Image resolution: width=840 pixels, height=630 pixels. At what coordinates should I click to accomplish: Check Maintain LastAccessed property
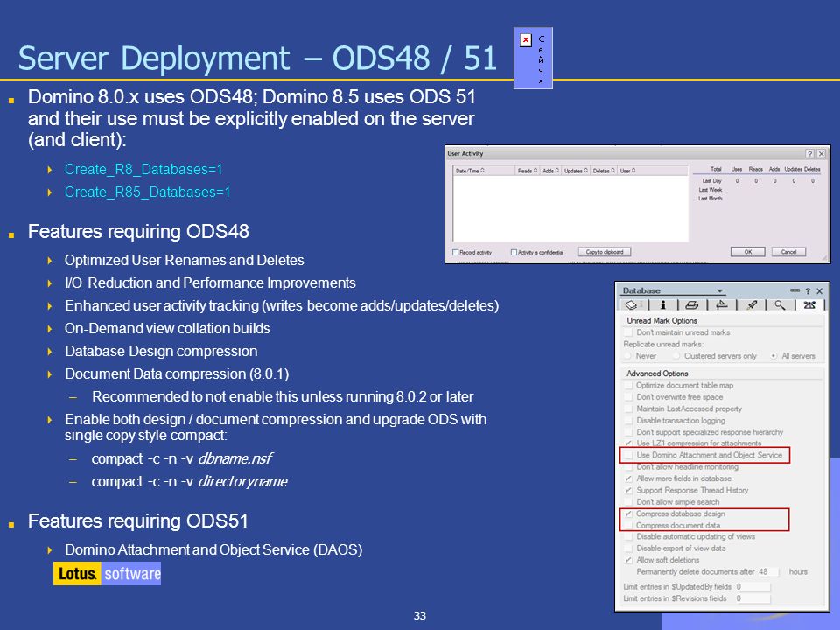629,409
